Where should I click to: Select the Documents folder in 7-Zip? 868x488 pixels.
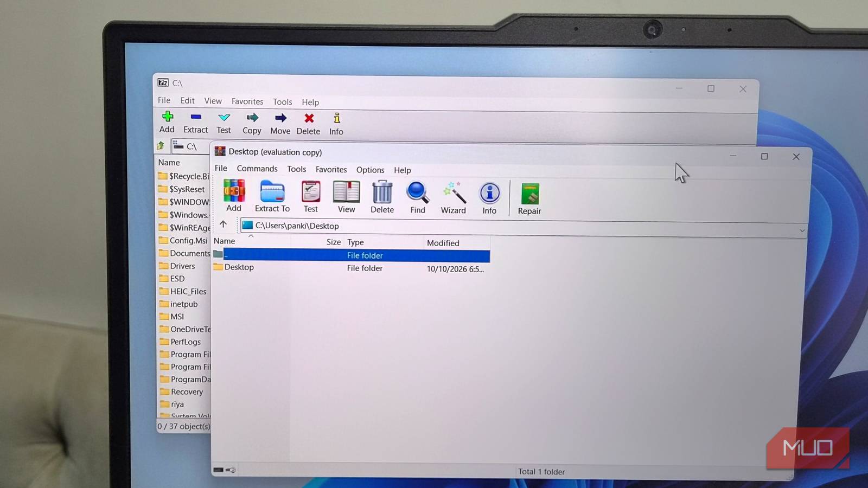coord(184,253)
